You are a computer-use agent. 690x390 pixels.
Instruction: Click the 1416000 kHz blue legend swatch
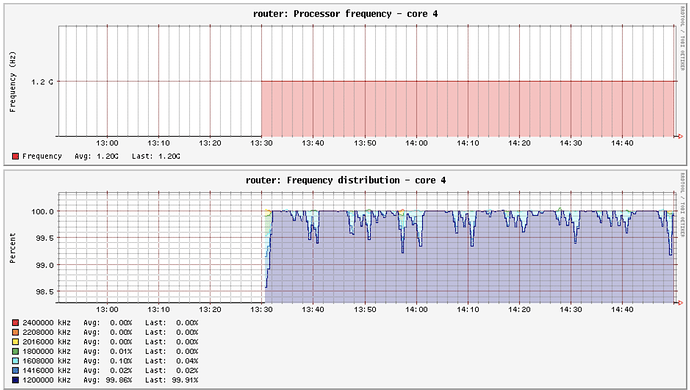(x=15, y=371)
